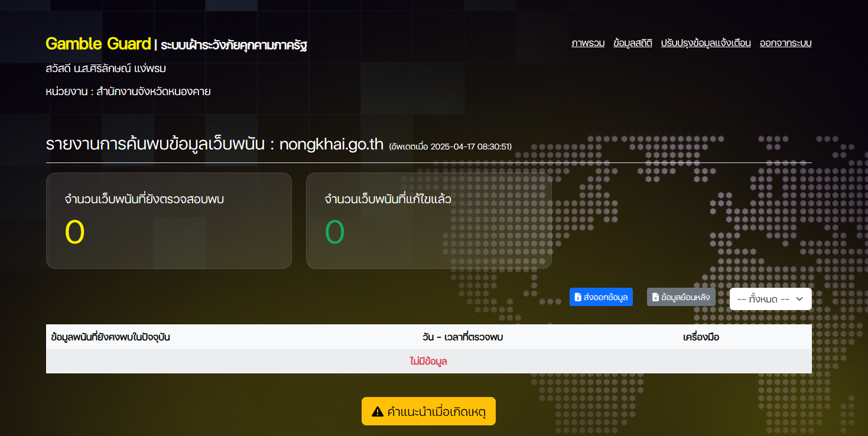Open ภาพรวม overview page
This screenshot has height=436, width=868.
coord(588,43)
